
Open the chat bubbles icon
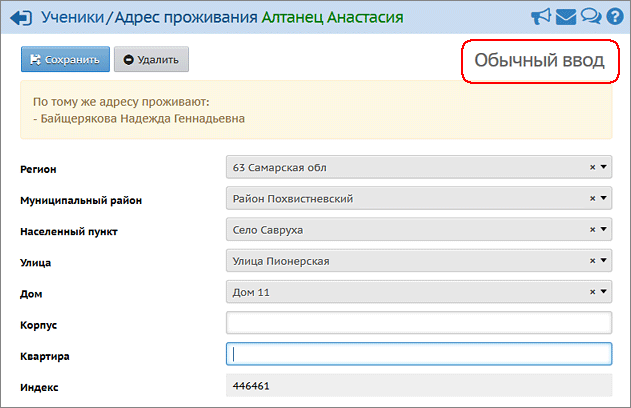pos(591,17)
